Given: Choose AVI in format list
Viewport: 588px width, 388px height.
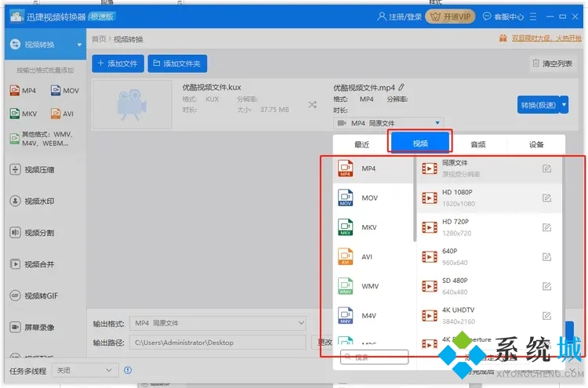Looking at the screenshot, I should (x=372, y=257).
